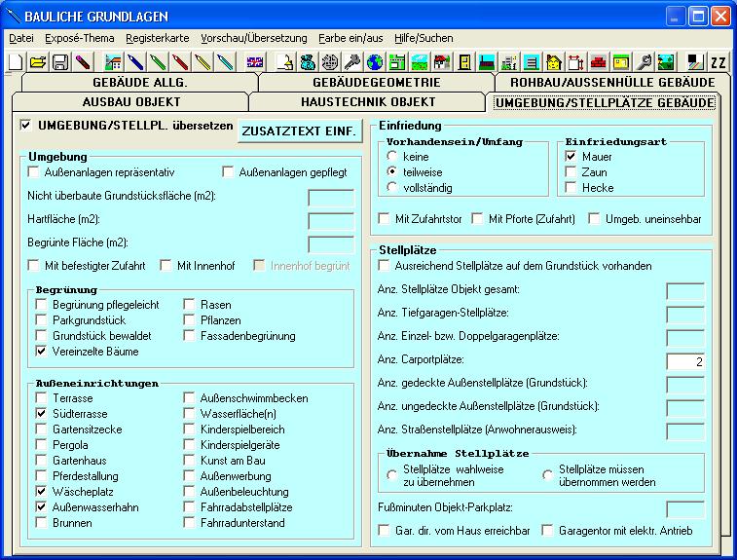Viewport: 737px width, 560px height.
Task: Switch to the GEBÄUDEGEOMETRIE tab
Action: click(377, 83)
